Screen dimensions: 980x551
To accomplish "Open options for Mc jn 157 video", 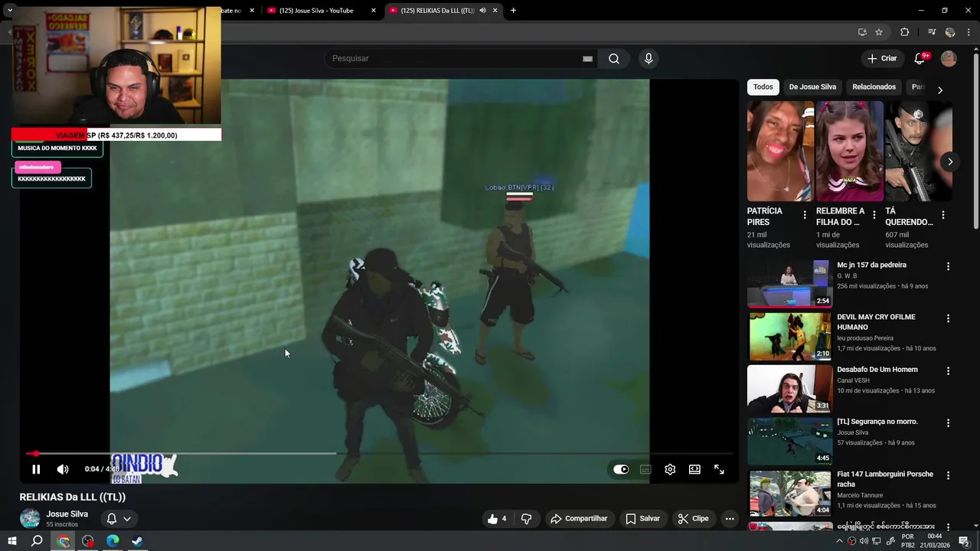I will (948, 266).
